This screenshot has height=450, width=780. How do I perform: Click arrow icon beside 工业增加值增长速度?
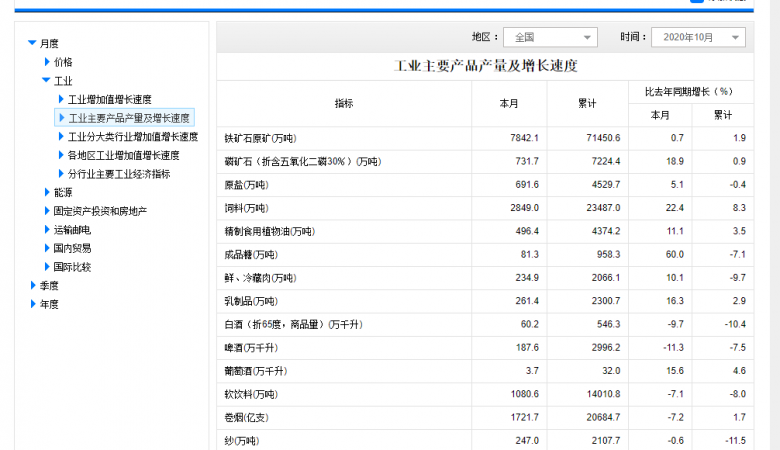61,99
